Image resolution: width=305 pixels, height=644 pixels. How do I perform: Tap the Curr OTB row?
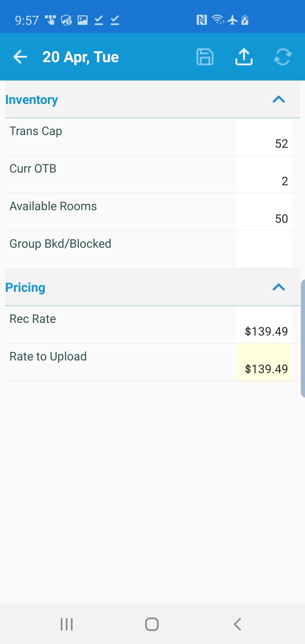click(152, 175)
